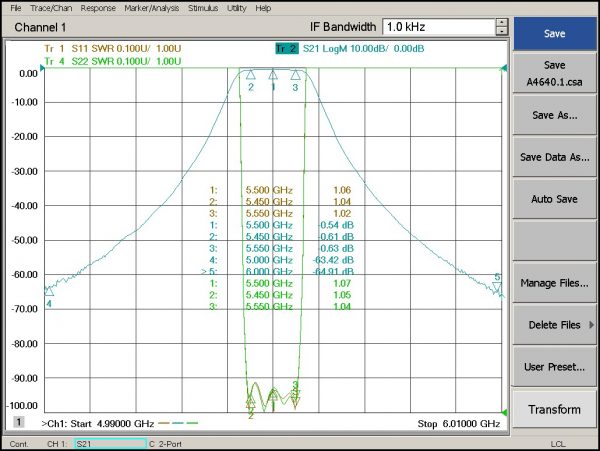The image size is (600, 451).
Task: Click S21 LogM 10.00dB/ 0.00dB trace label
Action: [364, 49]
